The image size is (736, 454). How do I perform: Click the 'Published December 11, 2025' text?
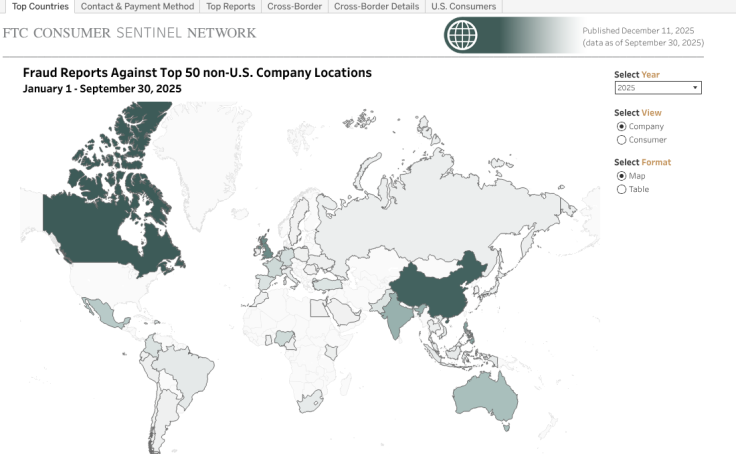point(638,31)
